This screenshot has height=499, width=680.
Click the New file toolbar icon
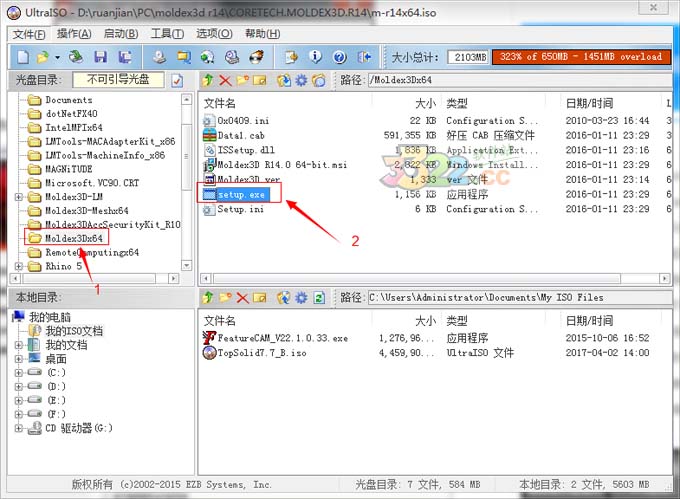click(20, 57)
